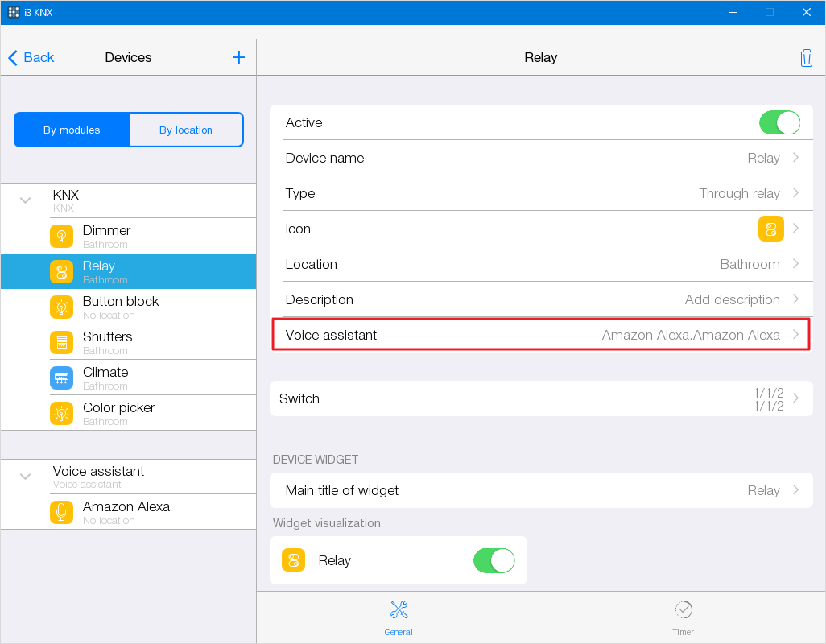Click the Amazon Alexa microphone icon

coord(61,513)
